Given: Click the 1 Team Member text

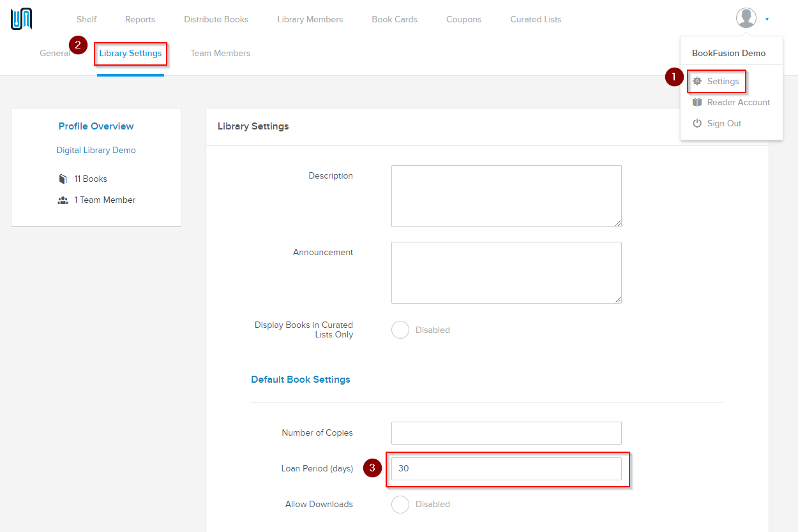Looking at the screenshot, I should click(105, 200).
